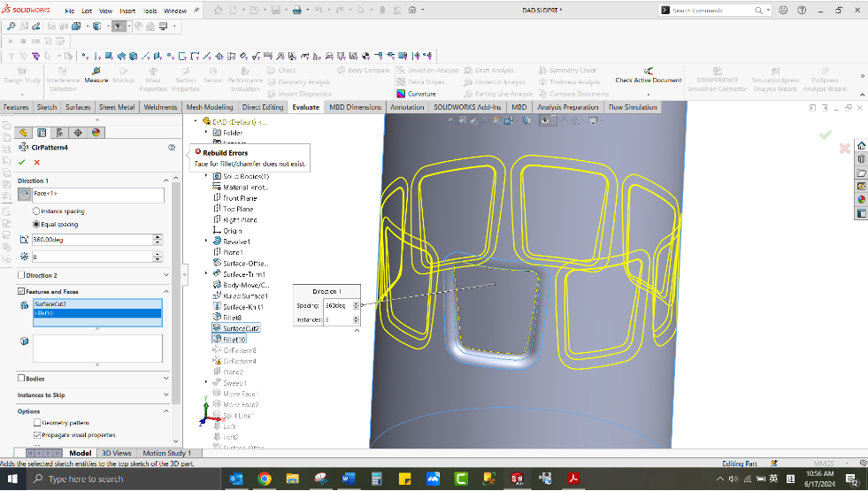Click the red cancel X in viewport corner

tap(845, 149)
